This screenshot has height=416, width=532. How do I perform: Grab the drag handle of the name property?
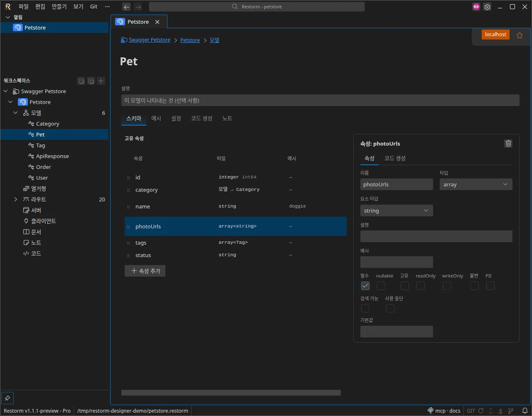128,207
